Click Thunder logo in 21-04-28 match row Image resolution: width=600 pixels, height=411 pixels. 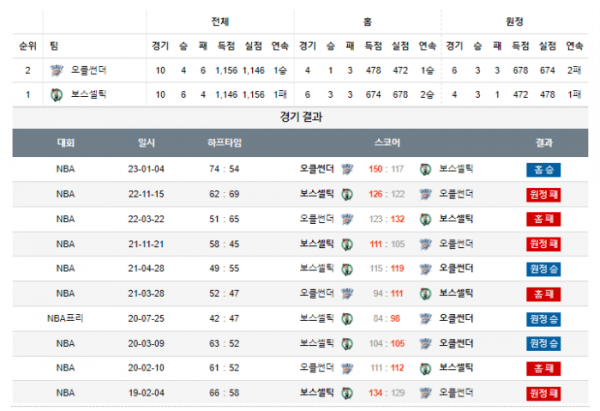coord(426,269)
